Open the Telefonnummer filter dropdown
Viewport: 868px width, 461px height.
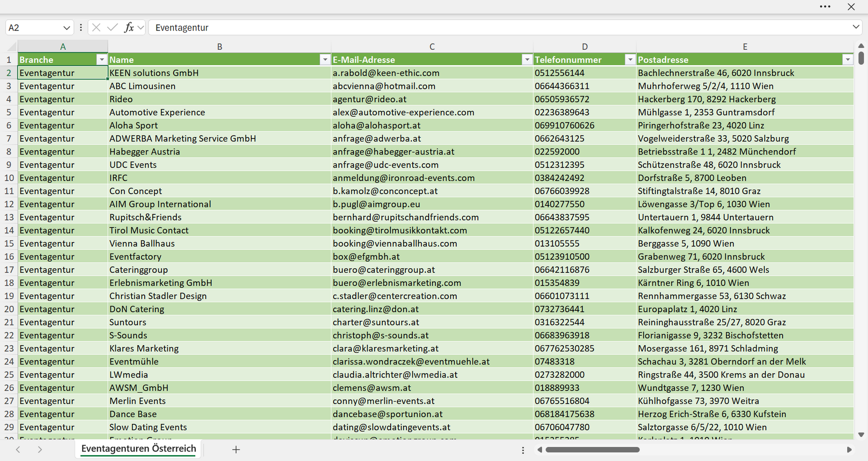(x=630, y=59)
